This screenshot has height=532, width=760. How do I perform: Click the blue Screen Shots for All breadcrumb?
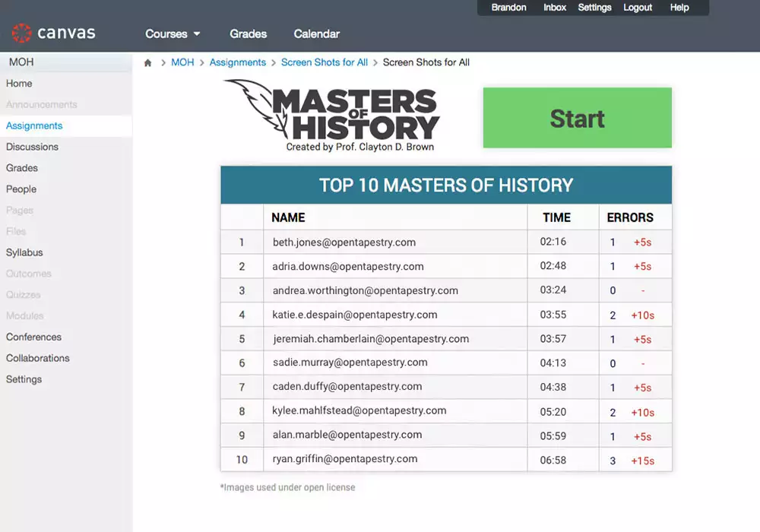coord(325,62)
